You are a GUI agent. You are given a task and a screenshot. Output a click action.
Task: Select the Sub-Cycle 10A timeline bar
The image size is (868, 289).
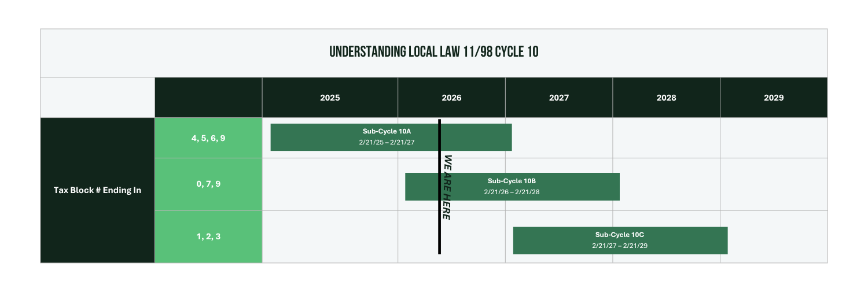(x=391, y=137)
